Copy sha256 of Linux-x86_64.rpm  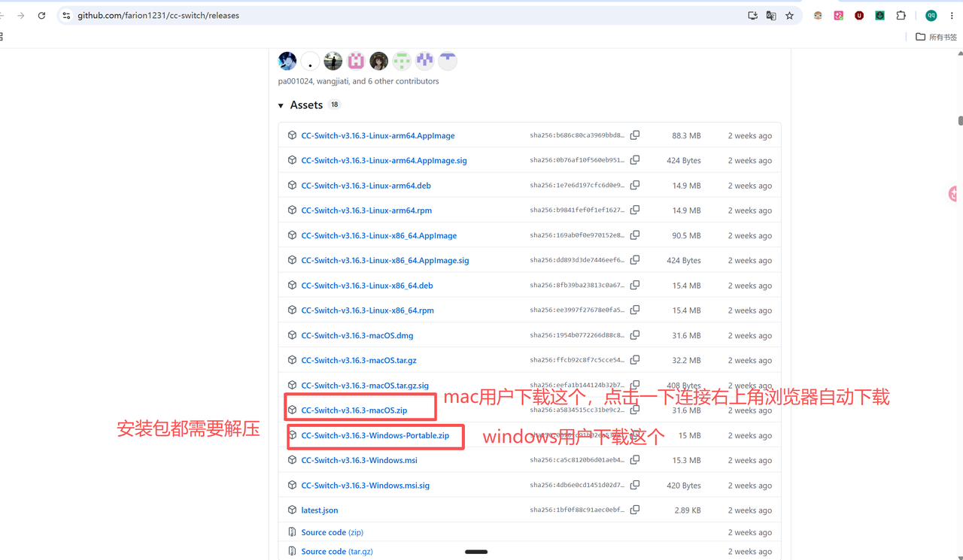[635, 310]
